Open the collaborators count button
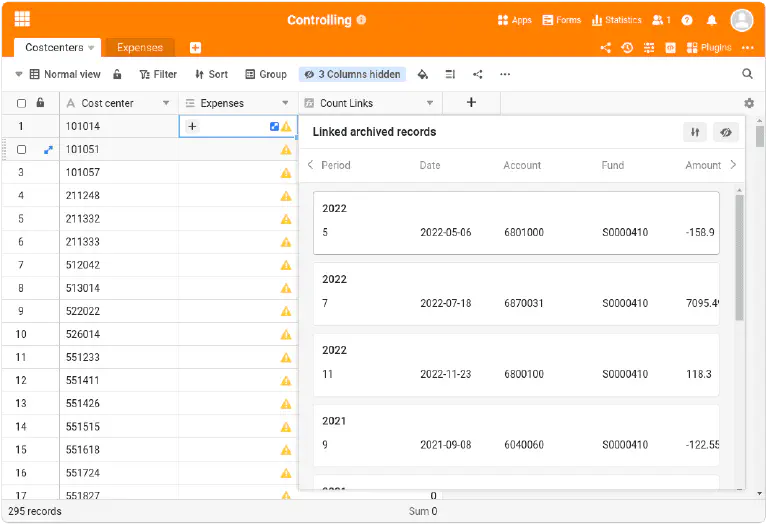The image size is (768, 525). [x=661, y=20]
